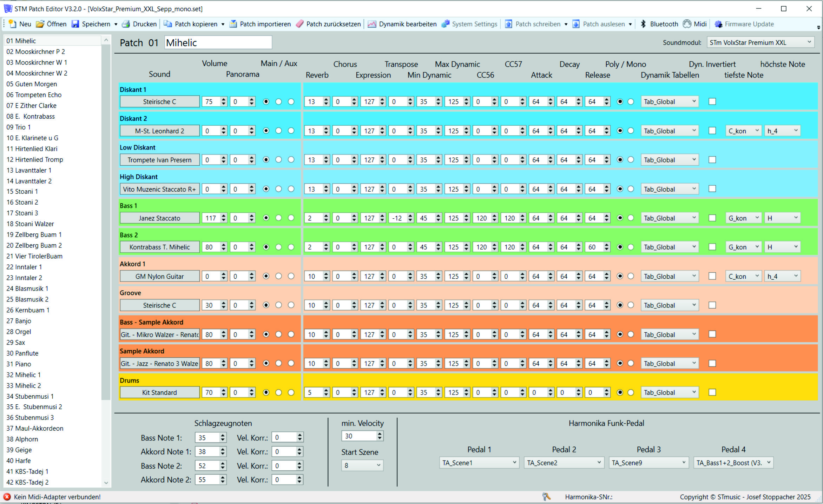
Task: Toggle Bass 1 Dyn. Invertiert checkbox
Action: 712,218
